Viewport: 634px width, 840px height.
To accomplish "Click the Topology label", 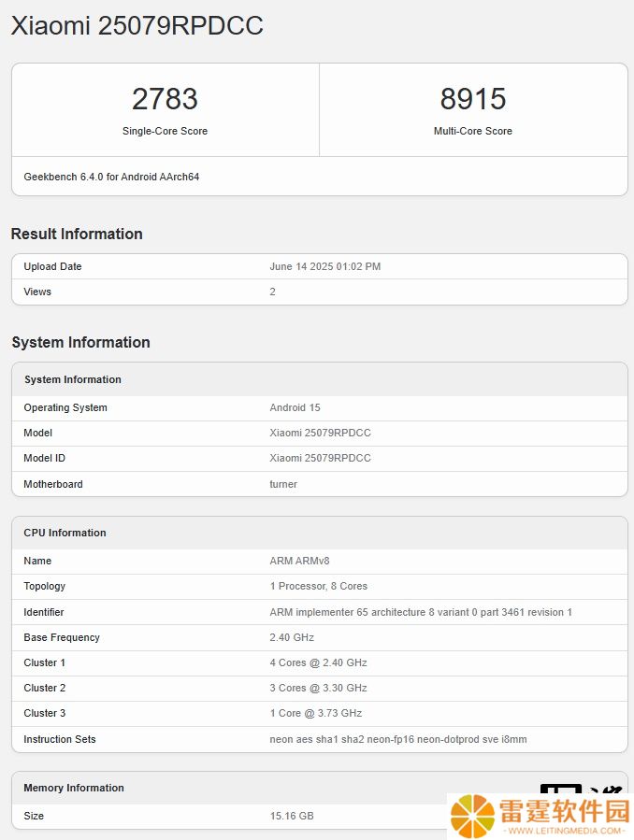I will point(45,586).
